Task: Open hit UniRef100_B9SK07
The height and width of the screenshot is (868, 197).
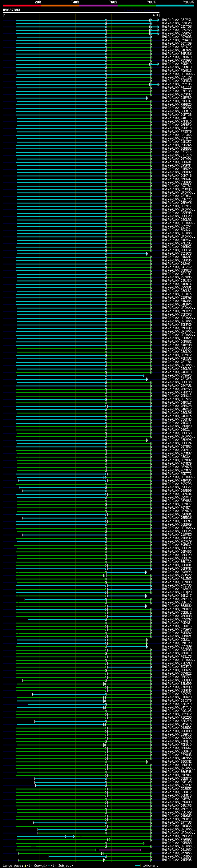Action: (176, 33)
